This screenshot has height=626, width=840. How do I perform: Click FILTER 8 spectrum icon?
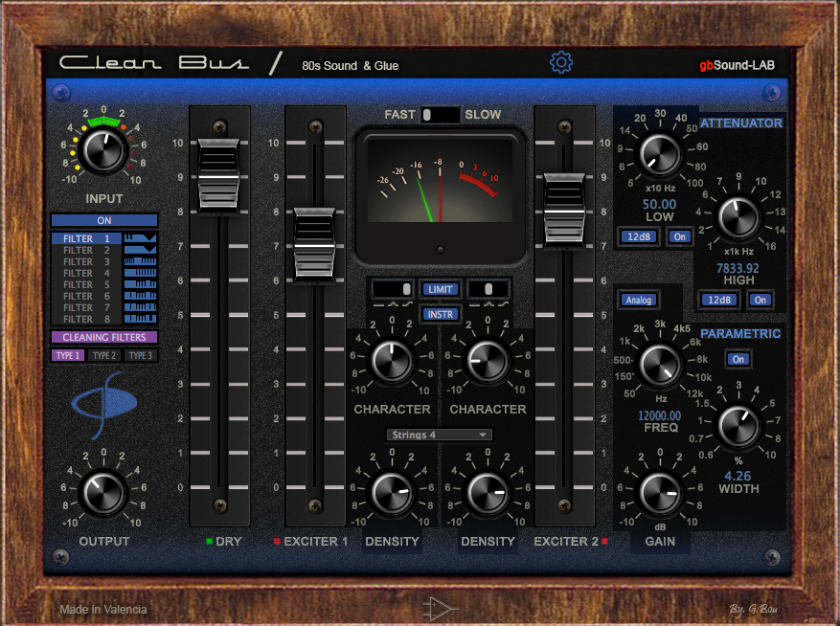tap(140, 319)
